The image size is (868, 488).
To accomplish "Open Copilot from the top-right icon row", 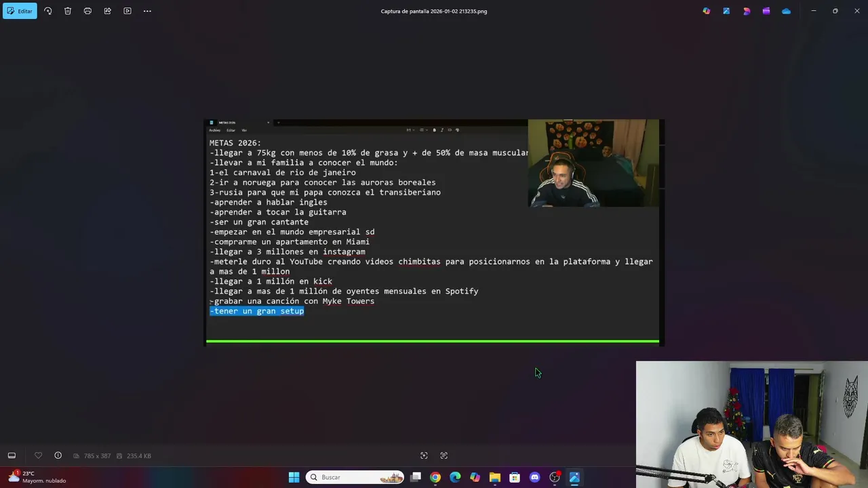I will point(707,11).
